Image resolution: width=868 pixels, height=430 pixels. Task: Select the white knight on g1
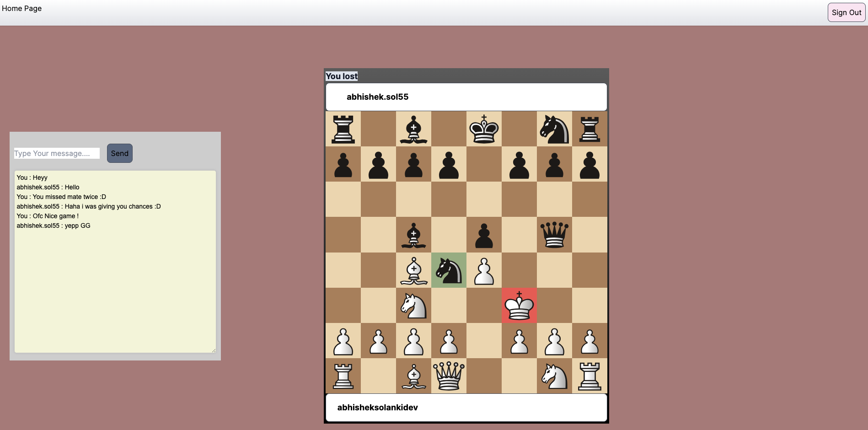pos(554,376)
